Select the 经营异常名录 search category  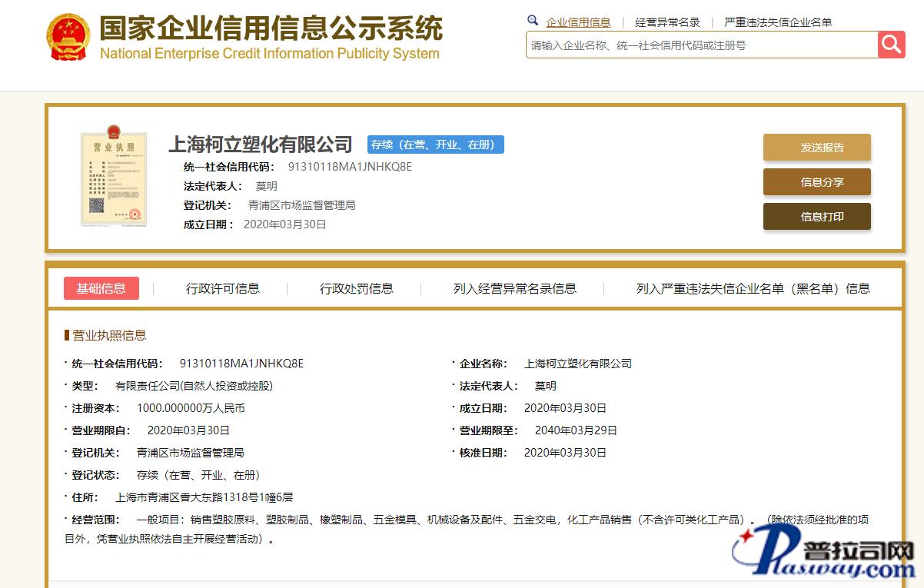[667, 22]
